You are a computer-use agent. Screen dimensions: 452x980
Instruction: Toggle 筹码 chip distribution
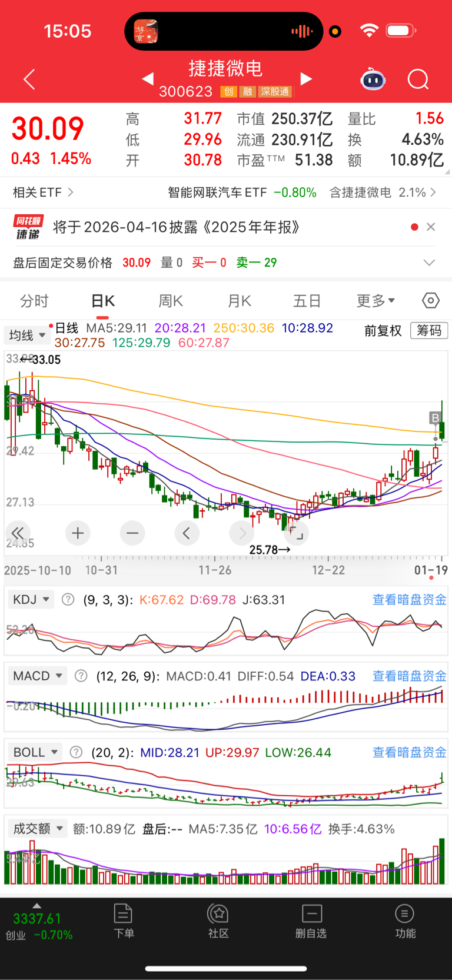tap(429, 331)
